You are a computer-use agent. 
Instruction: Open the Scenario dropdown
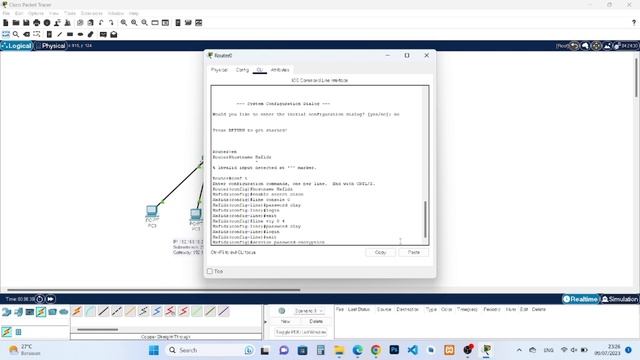(309, 311)
